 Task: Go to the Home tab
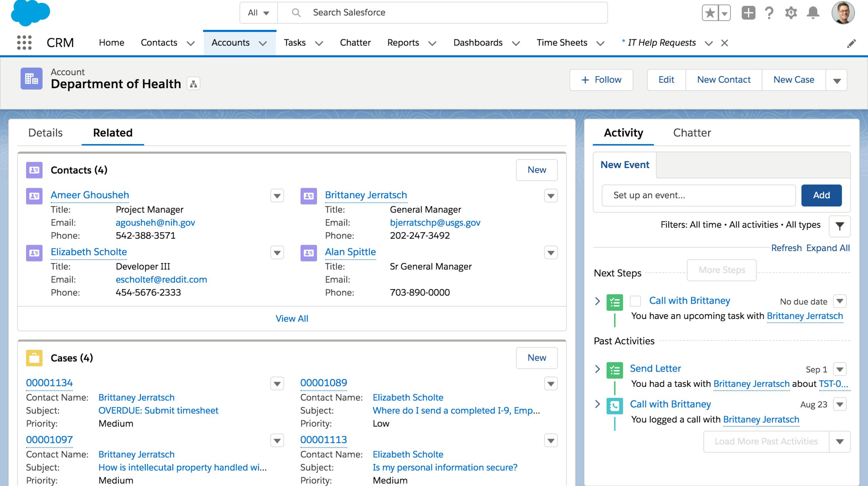click(112, 43)
